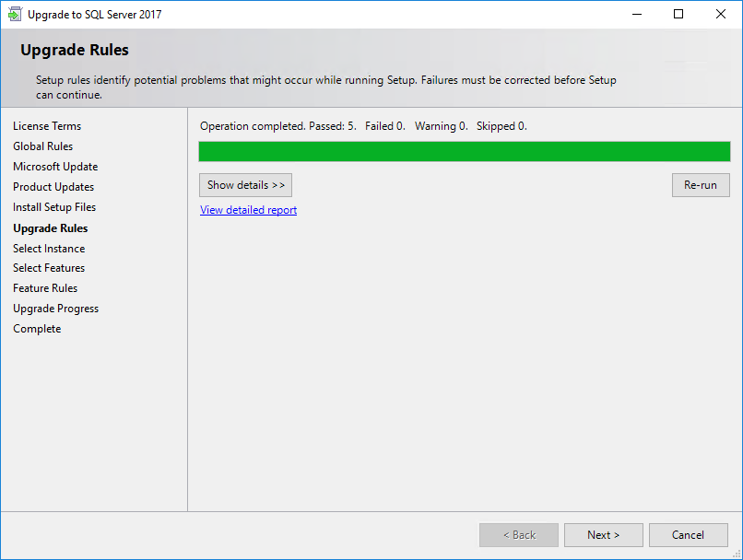Click the Operation completed status text
The height and width of the screenshot is (560, 743).
(363, 126)
